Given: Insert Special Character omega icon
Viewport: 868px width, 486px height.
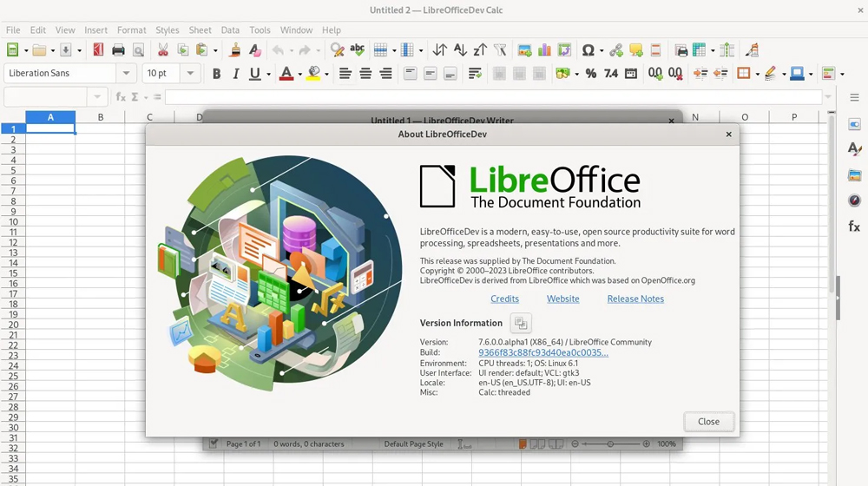Looking at the screenshot, I should [x=588, y=50].
